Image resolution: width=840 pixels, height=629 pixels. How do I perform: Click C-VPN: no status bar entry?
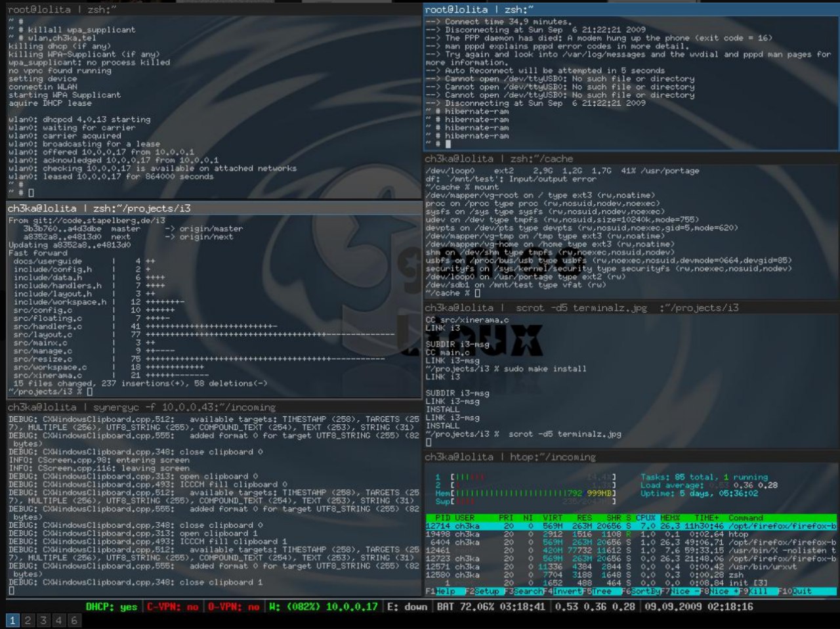173,607
